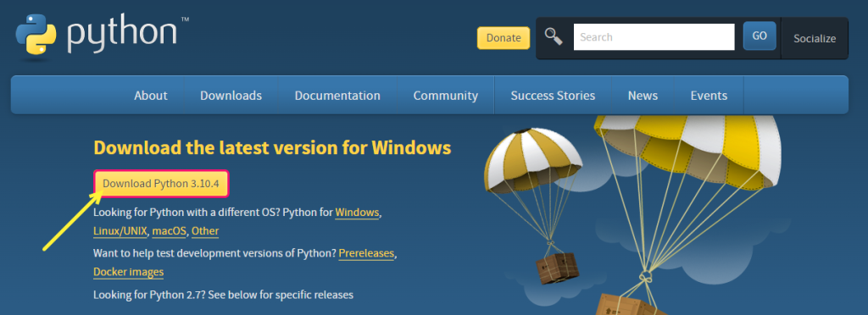Follow the Linux/UNIX link
The width and height of the screenshot is (868, 315).
point(120,231)
